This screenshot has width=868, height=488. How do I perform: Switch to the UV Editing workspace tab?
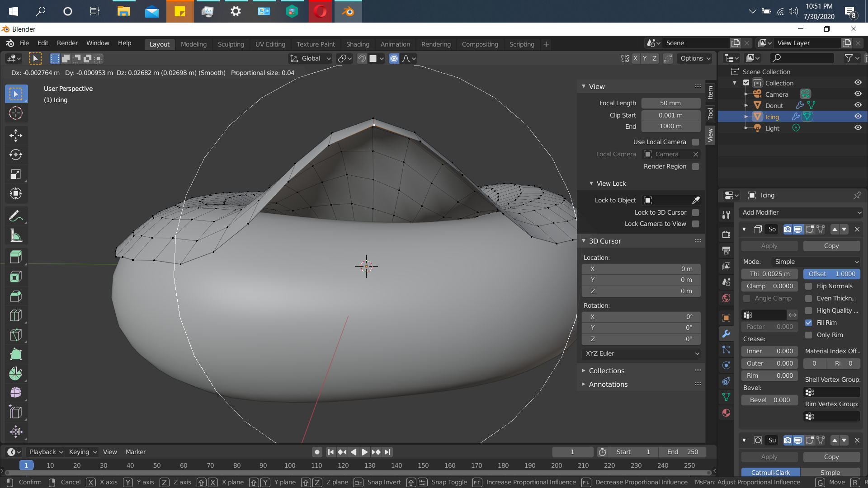tap(270, 44)
